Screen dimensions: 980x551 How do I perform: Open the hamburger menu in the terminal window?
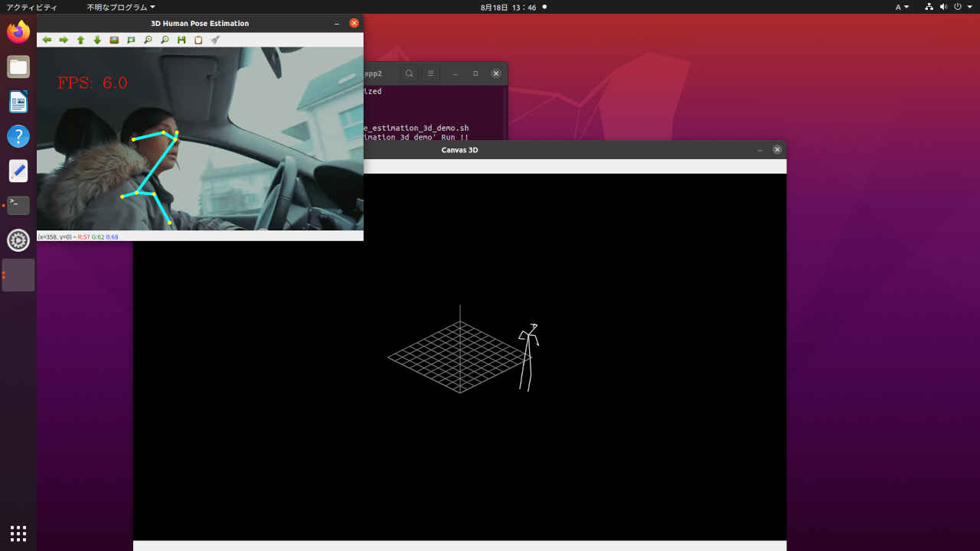(430, 73)
